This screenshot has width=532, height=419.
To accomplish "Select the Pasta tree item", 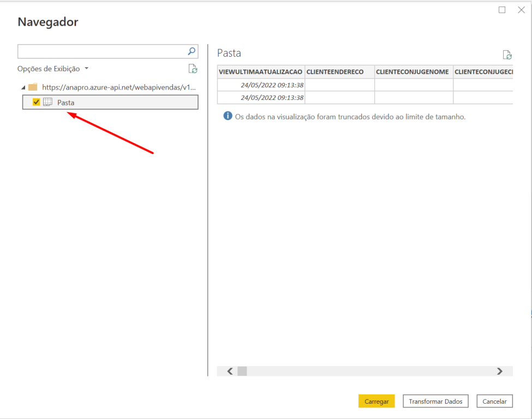I will point(66,103).
